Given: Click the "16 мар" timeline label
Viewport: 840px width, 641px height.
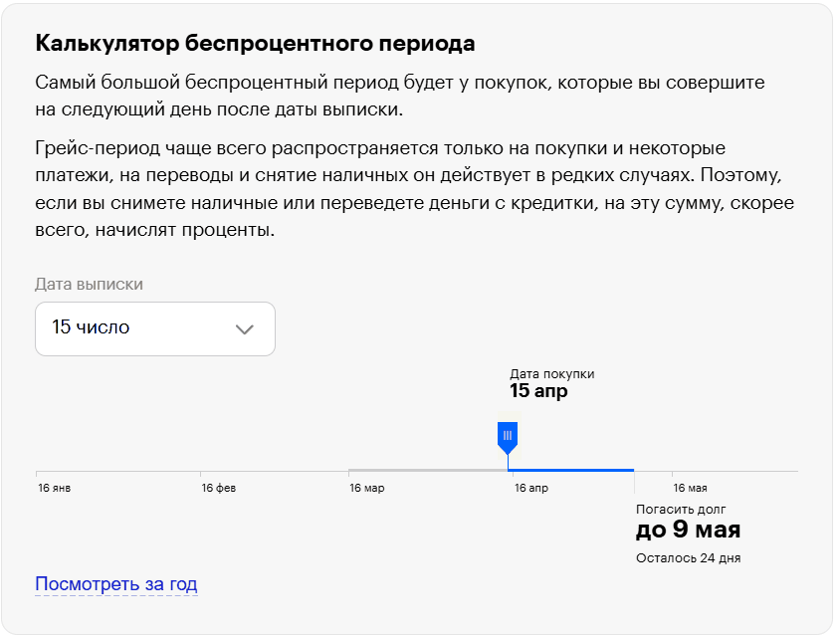Looking at the screenshot, I should tap(366, 489).
